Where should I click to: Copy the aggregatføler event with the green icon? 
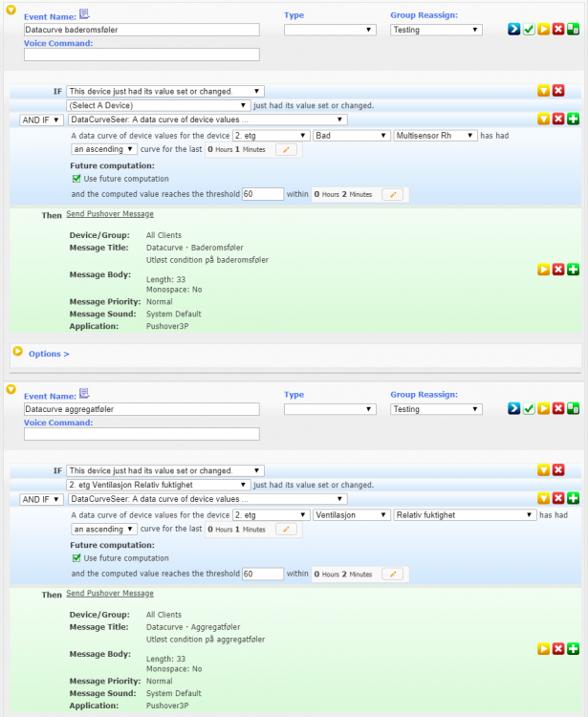click(x=573, y=408)
